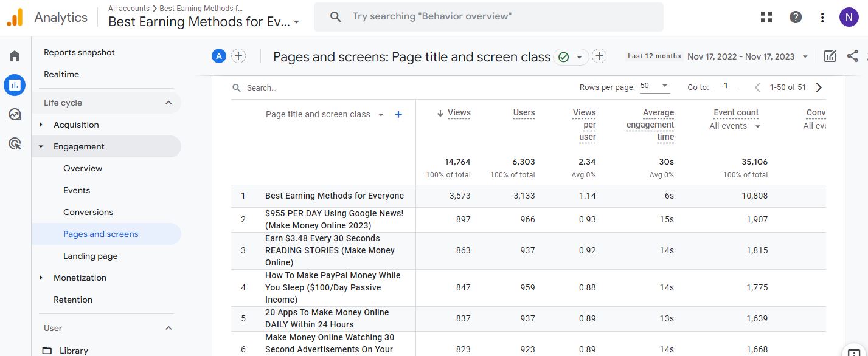Select the Reports icon in the navigation rail
868x356 pixels.
(x=14, y=84)
